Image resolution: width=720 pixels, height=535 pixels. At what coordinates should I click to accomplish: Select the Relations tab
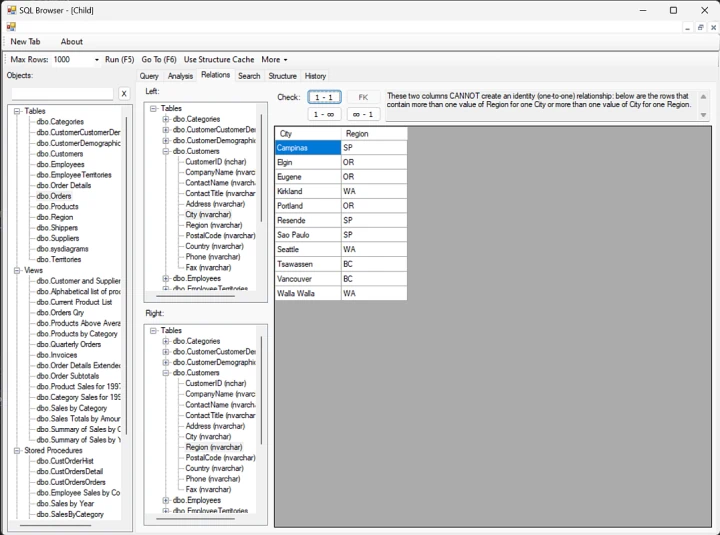click(215, 75)
